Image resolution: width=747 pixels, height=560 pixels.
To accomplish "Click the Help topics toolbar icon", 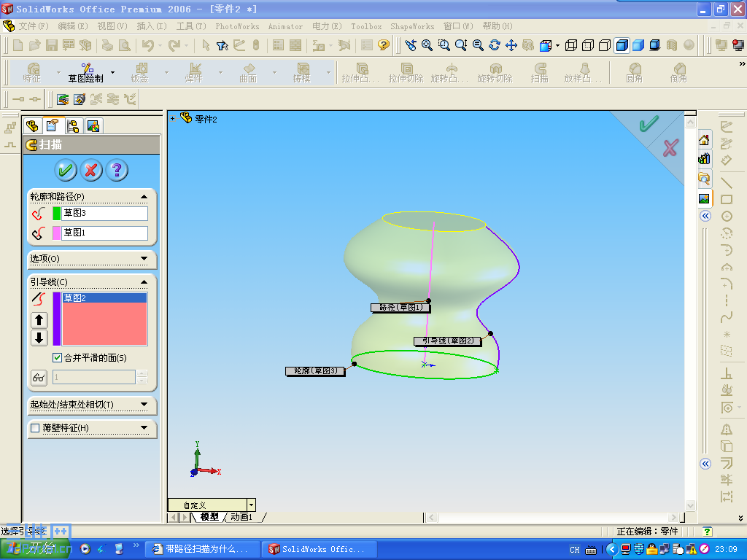I will (x=384, y=45).
